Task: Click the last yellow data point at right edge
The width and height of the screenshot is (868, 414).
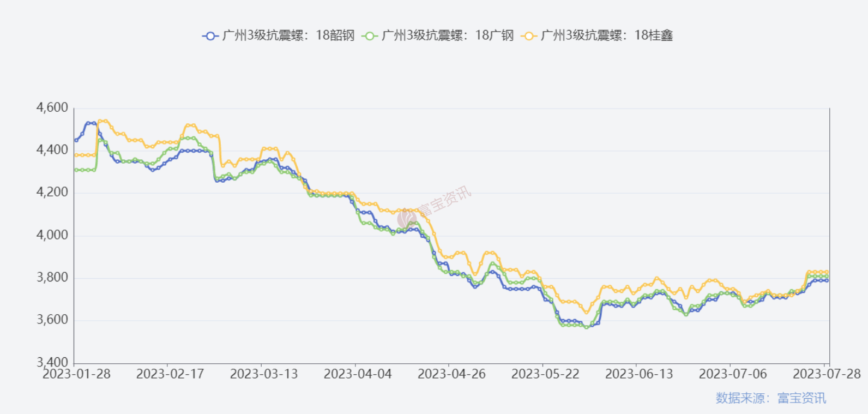Action: point(827,272)
